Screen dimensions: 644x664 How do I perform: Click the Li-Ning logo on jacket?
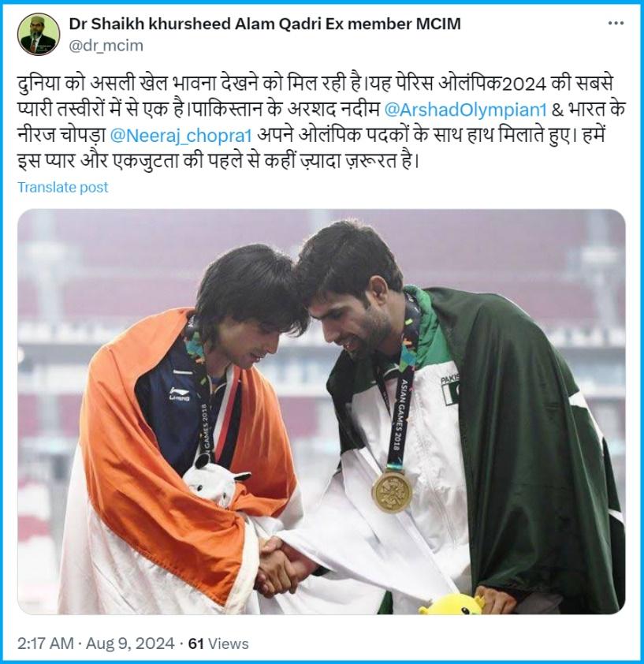coord(179,394)
